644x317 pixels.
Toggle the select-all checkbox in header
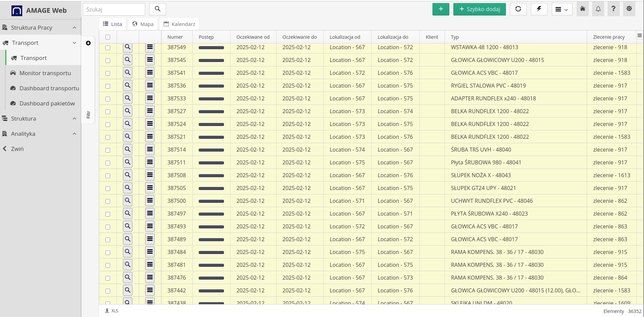coord(108,37)
